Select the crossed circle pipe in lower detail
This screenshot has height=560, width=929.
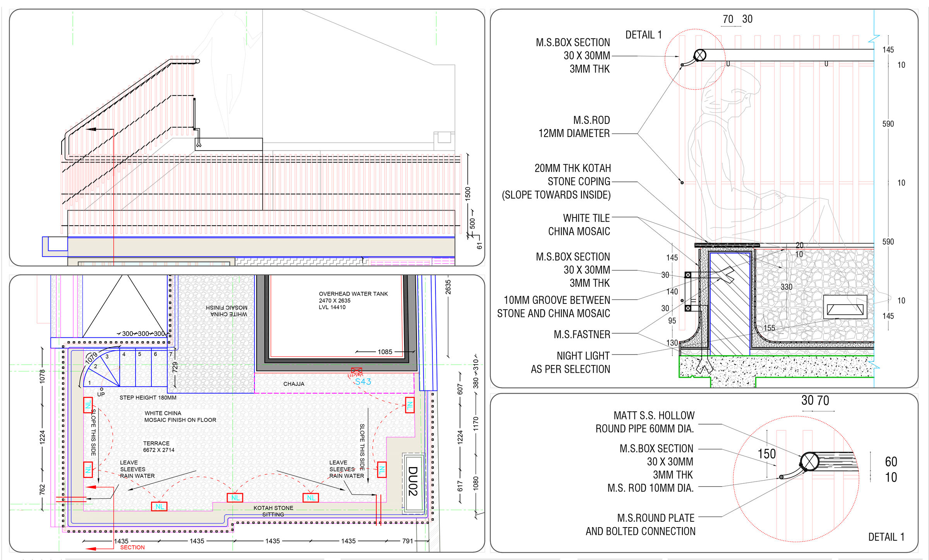click(x=810, y=461)
